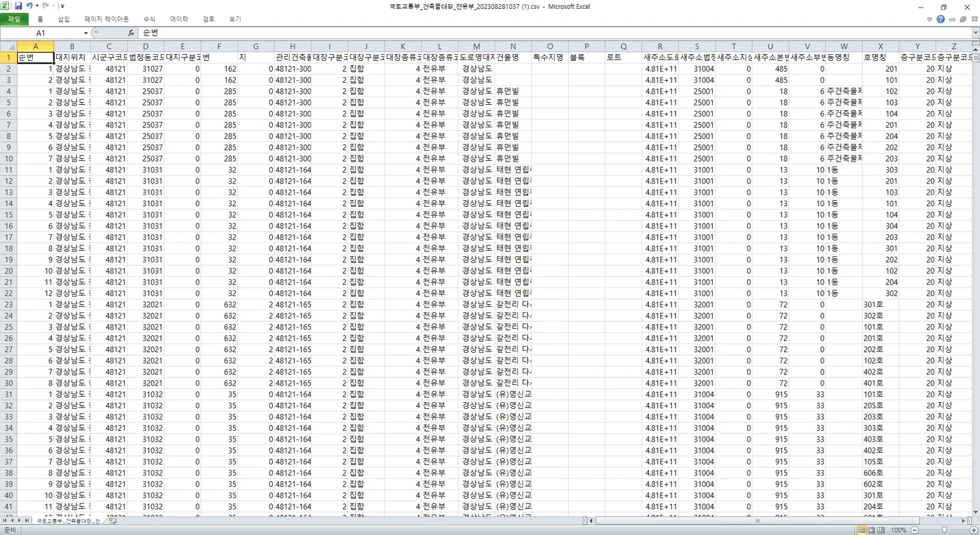Open the 페이지 레이아웃 ribbon tab
Image resolution: width=980 pixels, height=535 pixels.
coord(106,19)
